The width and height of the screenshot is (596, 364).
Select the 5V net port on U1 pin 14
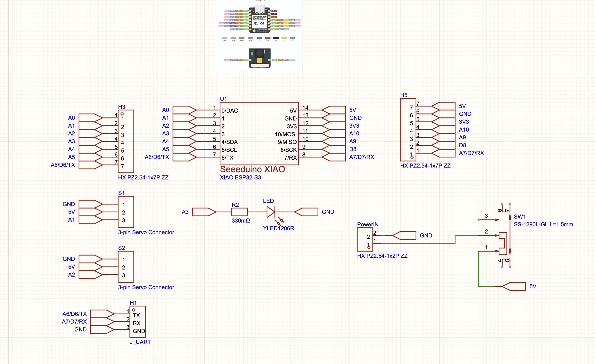(334, 110)
